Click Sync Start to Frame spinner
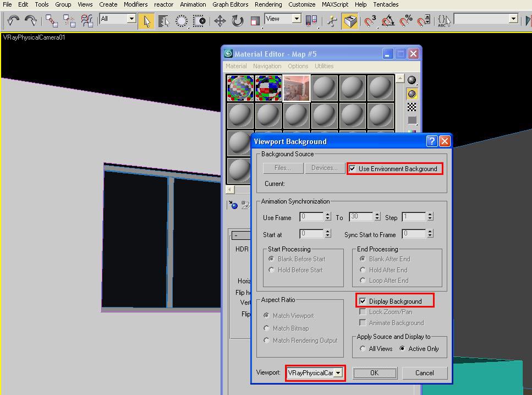This screenshot has width=532, height=395. tap(430, 233)
